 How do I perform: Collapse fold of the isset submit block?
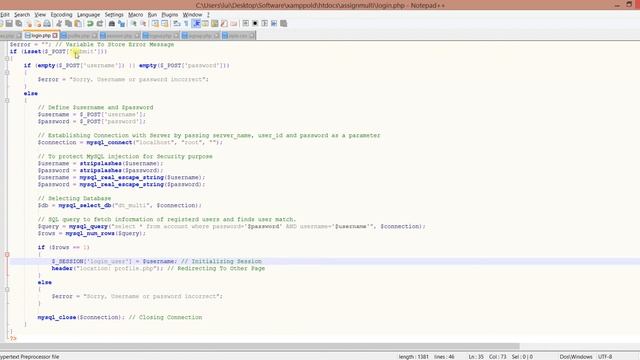pos(7,58)
